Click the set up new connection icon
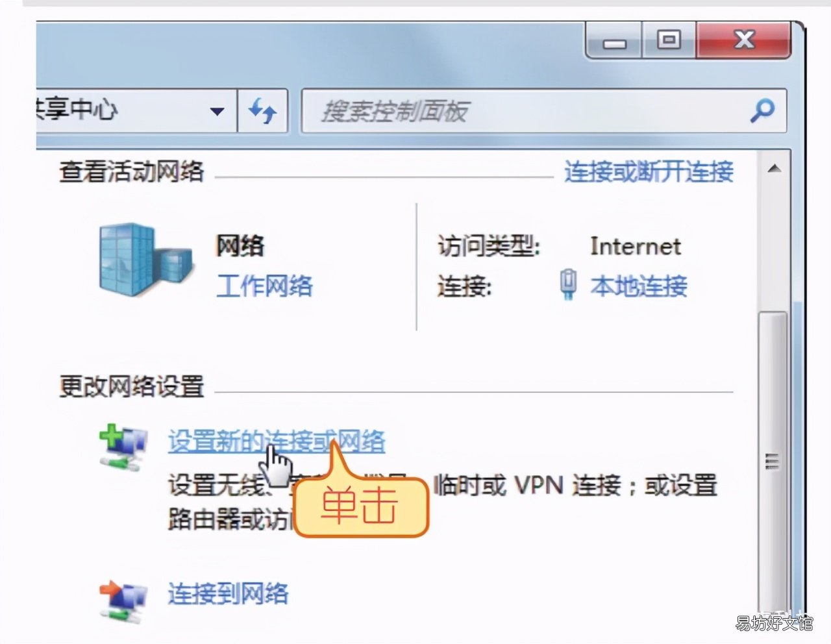 (123, 447)
